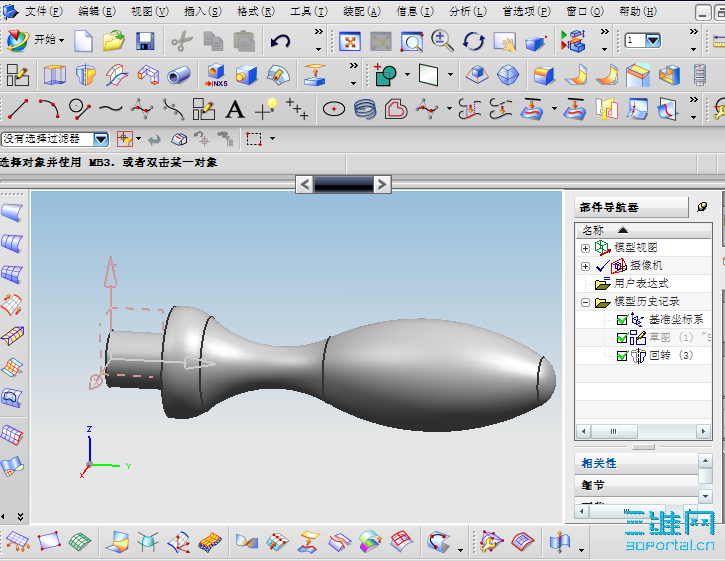Open the 相关性 panel section
The height and width of the screenshot is (561, 725).
pos(636,463)
